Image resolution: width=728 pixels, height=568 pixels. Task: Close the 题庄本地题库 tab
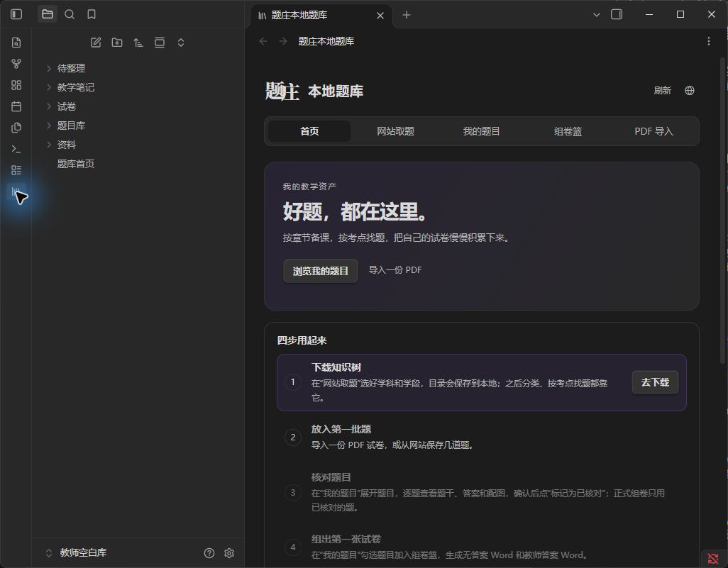pos(380,16)
